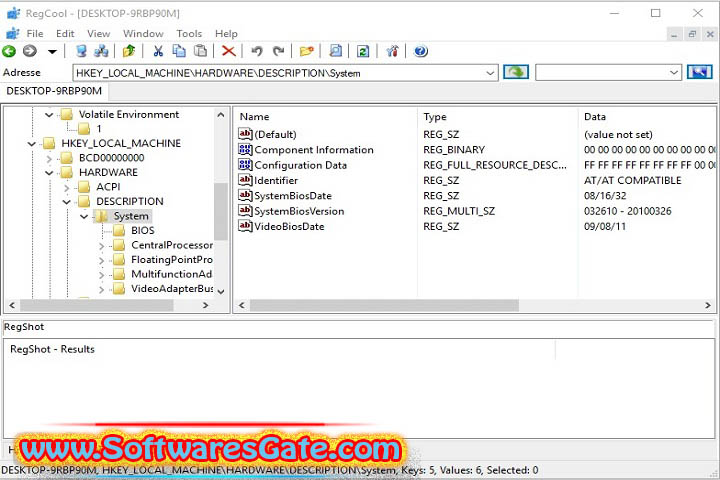Click the green number 2 window icon
This screenshot has height=480, width=720.
click(x=363, y=51)
